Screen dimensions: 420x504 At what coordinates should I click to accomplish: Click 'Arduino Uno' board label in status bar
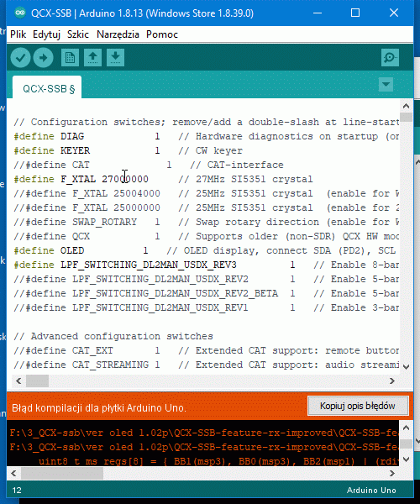371,491
